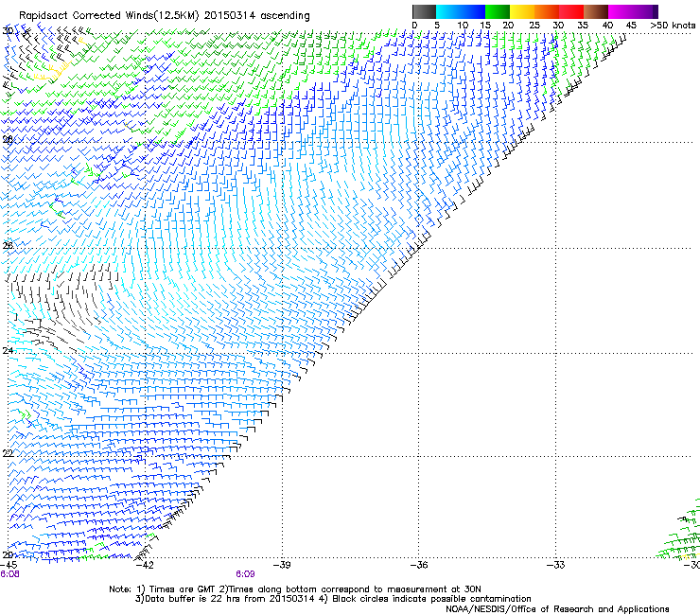Click the longitude label '-39'

point(282,565)
